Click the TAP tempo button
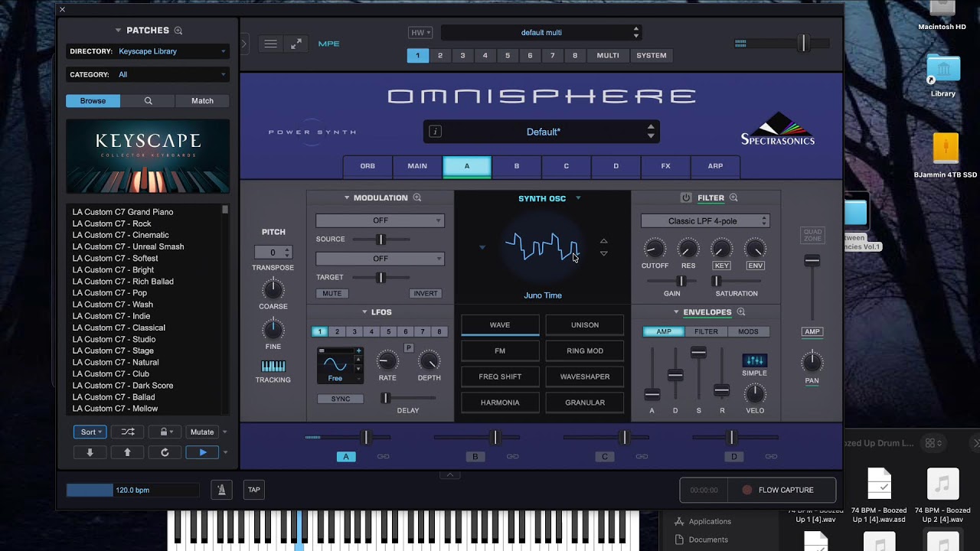The width and height of the screenshot is (980, 551). pyautogui.click(x=254, y=490)
